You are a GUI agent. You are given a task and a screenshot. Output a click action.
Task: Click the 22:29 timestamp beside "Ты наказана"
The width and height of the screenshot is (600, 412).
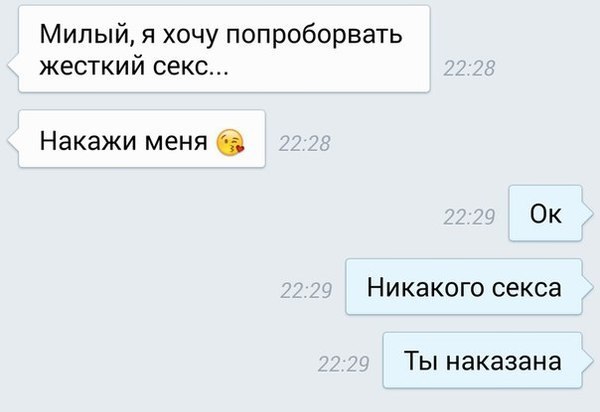point(343,364)
